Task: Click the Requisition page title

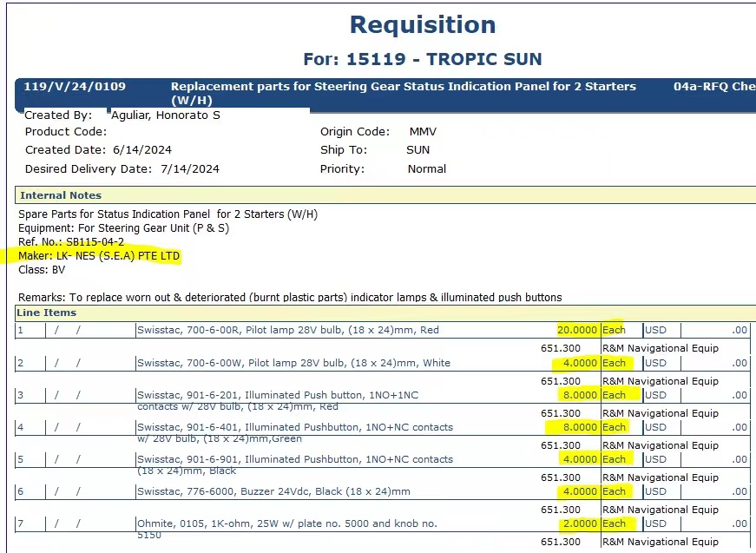Action: (423, 24)
